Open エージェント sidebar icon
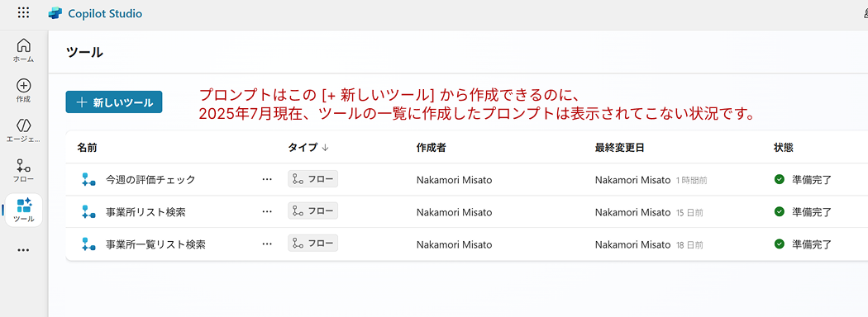Viewport: 868px width, 317px height. click(24, 130)
